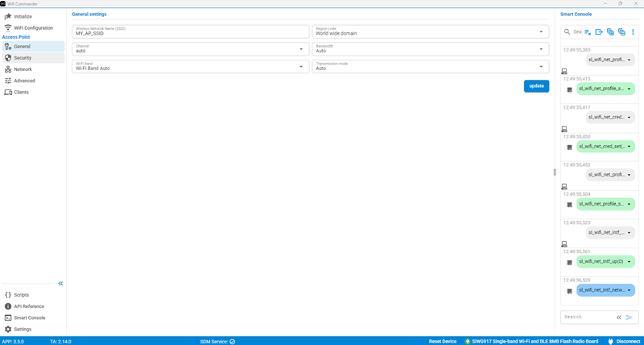Click double-chevron icon beside command input
The width and height of the screenshot is (644, 345).
tap(618, 318)
